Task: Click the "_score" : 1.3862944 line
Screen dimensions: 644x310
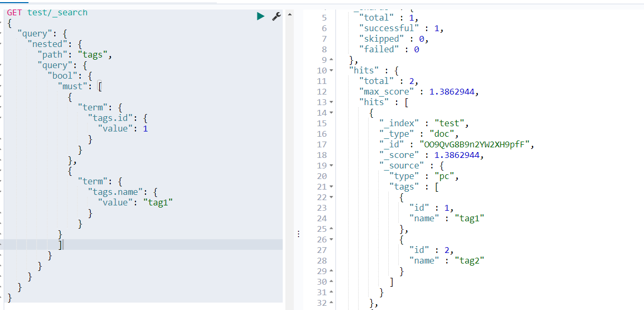Action: 431,155
